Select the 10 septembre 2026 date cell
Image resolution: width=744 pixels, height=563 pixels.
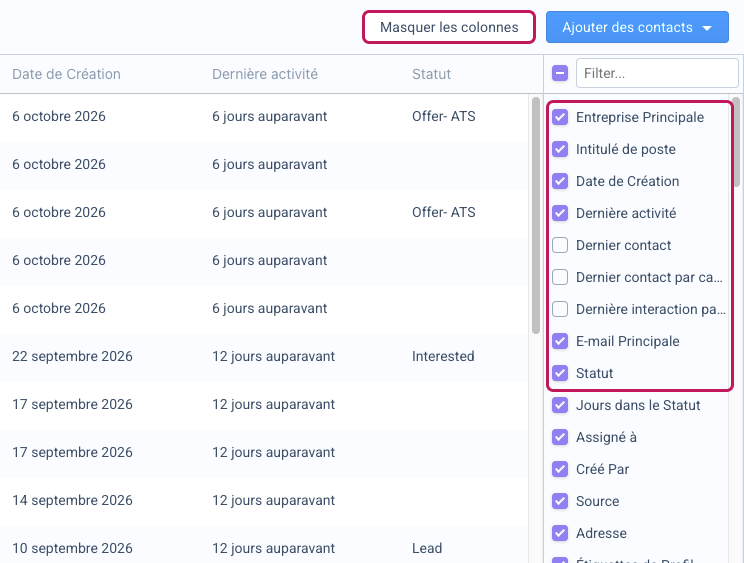72,548
